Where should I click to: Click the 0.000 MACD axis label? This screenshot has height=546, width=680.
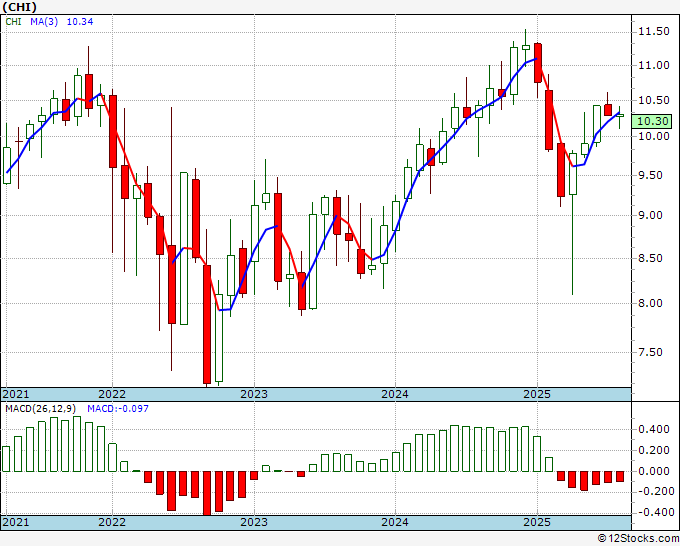(654, 471)
